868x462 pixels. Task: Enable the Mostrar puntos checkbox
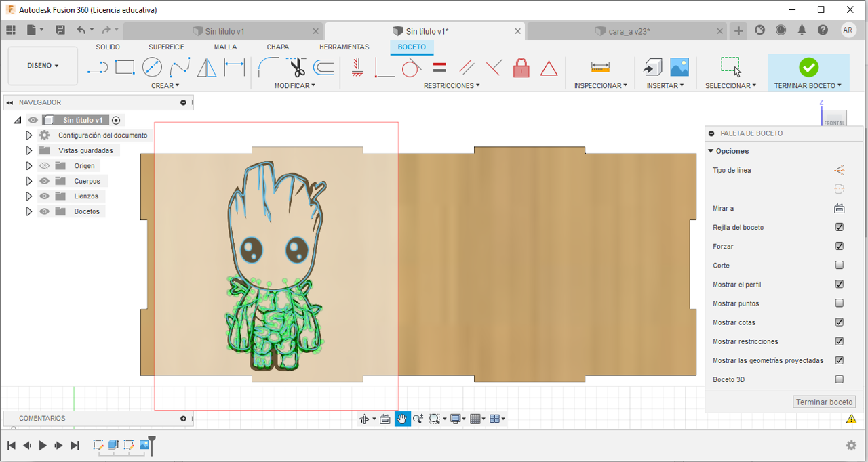point(840,303)
